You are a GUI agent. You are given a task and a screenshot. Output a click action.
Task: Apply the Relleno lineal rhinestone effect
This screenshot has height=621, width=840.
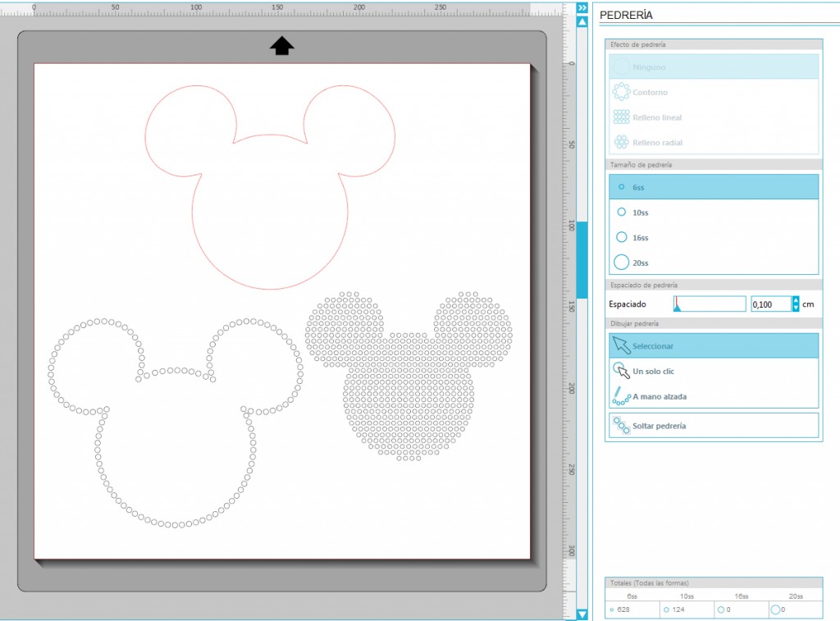point(714,117)
